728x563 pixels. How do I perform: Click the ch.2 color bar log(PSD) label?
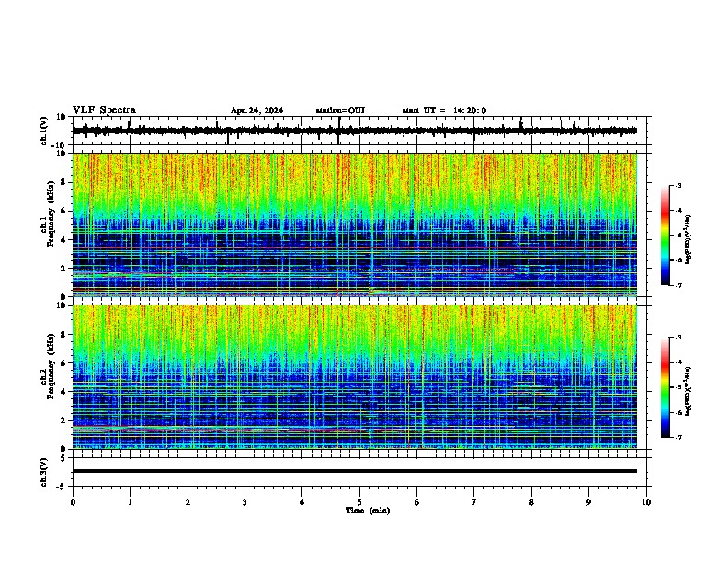(688, 392)
